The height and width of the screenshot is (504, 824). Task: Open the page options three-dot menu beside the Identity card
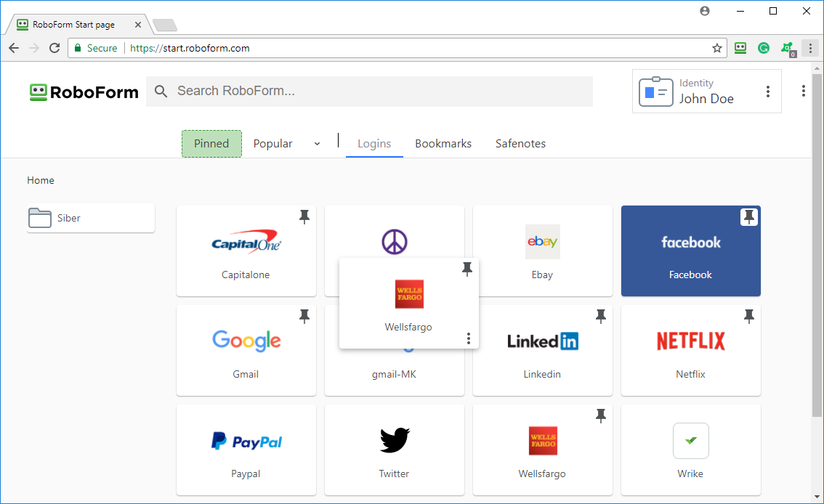pyautogui.click(x=803, y=91)
